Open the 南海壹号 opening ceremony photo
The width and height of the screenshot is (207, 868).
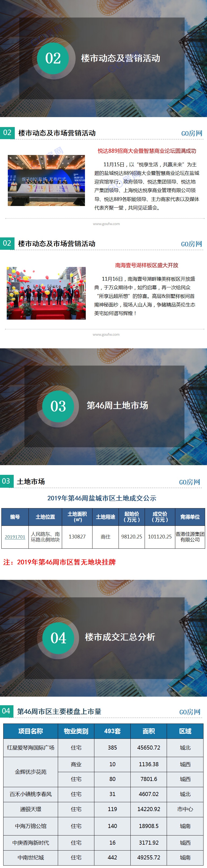coord(46,293)
